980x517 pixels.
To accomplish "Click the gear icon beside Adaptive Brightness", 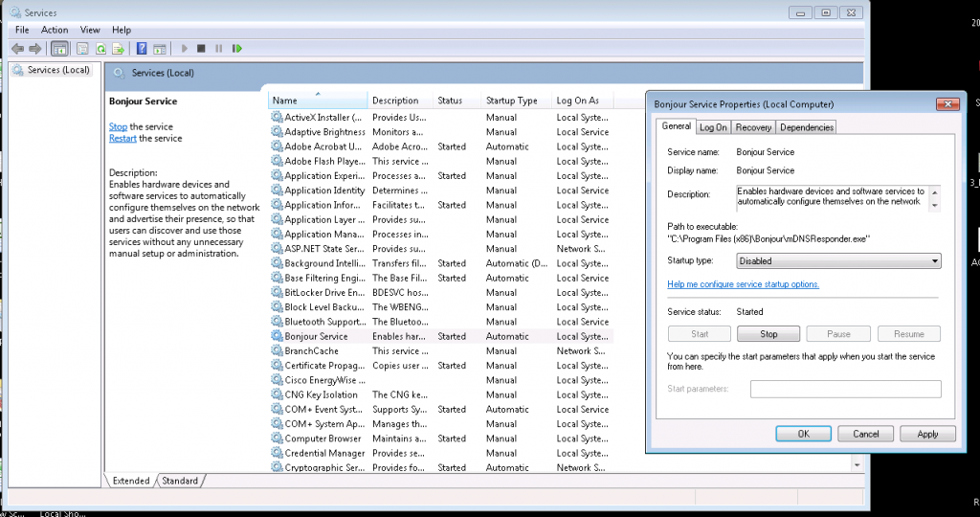I will pos(277,131).
